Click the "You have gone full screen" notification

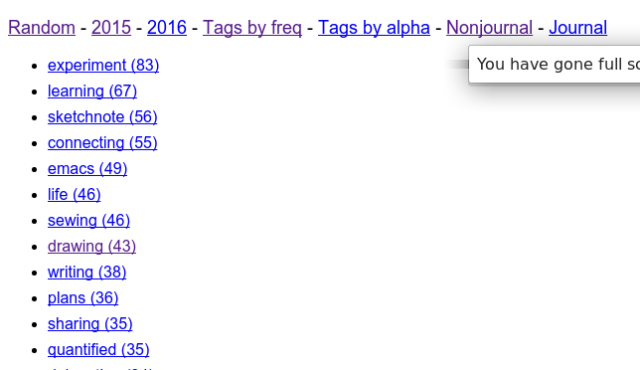(554, 64)
